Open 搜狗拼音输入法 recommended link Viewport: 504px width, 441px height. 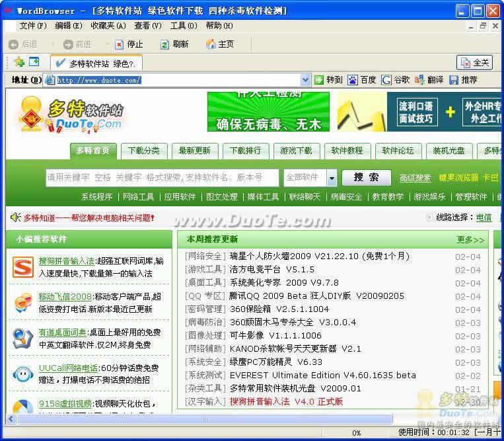point(67,261)
